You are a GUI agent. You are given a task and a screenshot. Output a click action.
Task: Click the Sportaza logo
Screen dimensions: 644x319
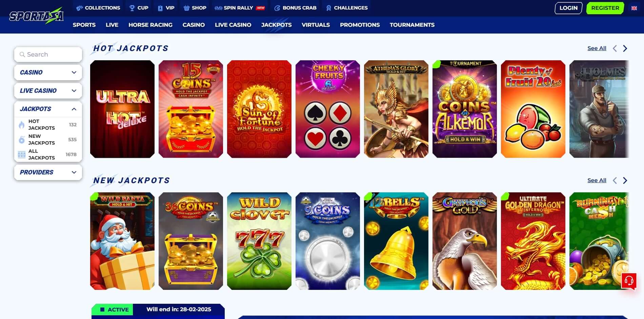tap(36, 16)
